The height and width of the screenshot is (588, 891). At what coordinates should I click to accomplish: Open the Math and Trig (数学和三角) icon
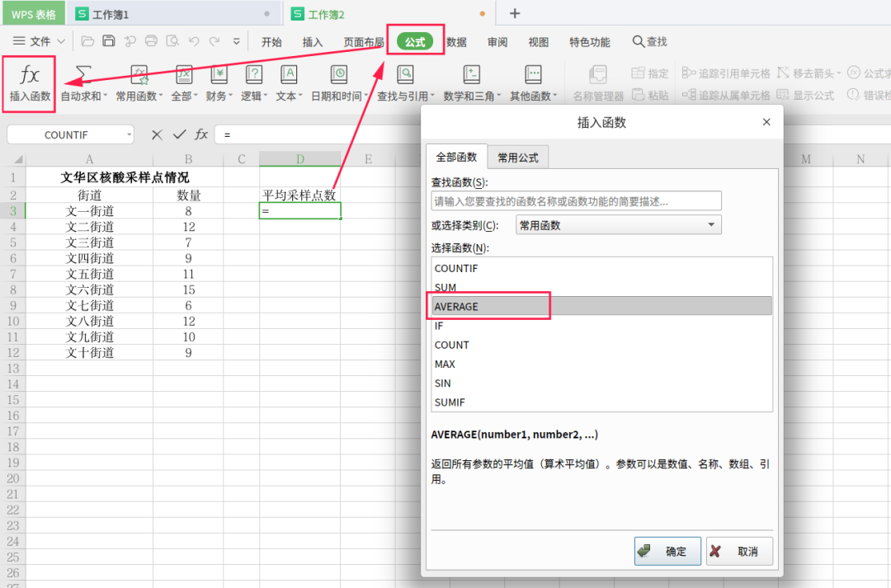pos(472,74)
